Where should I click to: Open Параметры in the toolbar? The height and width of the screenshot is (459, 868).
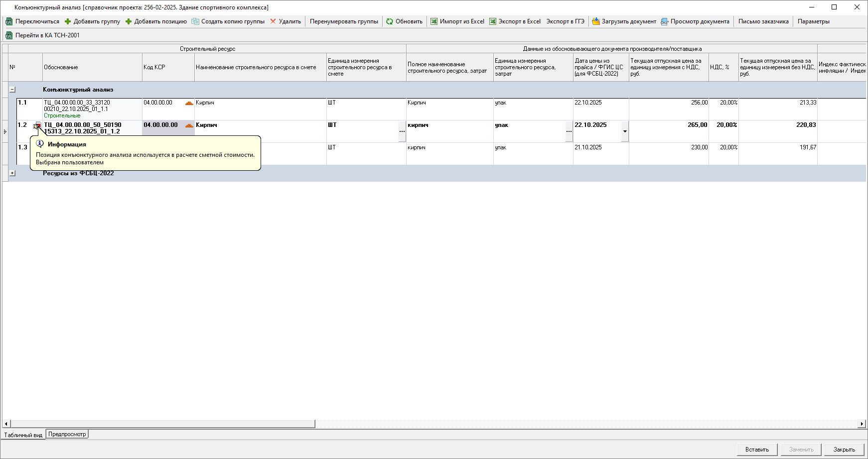[813, 21]
